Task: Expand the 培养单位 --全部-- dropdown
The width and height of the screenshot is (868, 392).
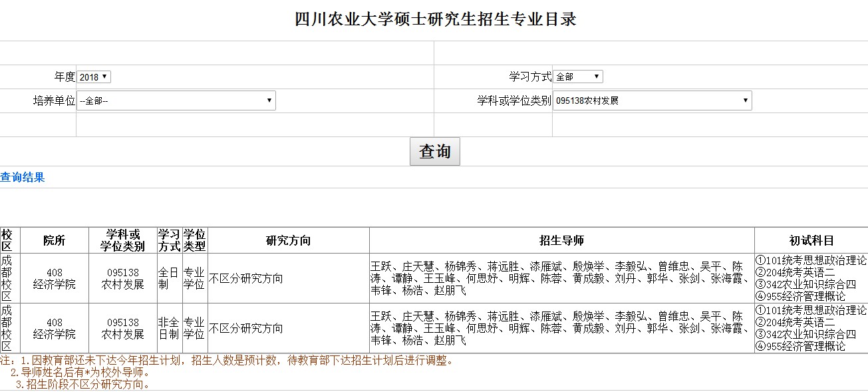Action: point(176,100)
